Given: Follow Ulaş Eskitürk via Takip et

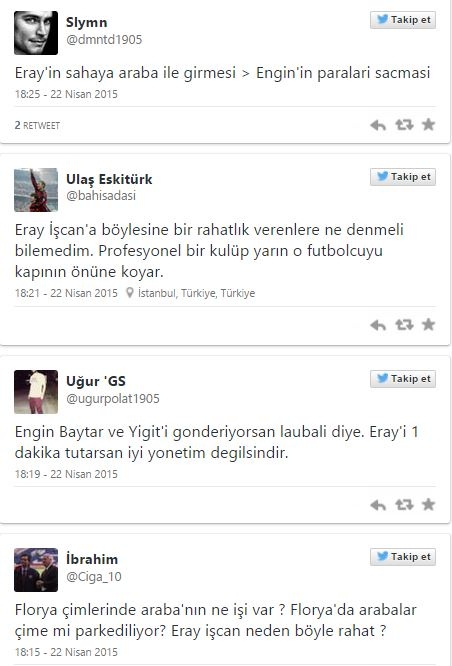Looking at the screenshot, I should [x=403, y=177].
